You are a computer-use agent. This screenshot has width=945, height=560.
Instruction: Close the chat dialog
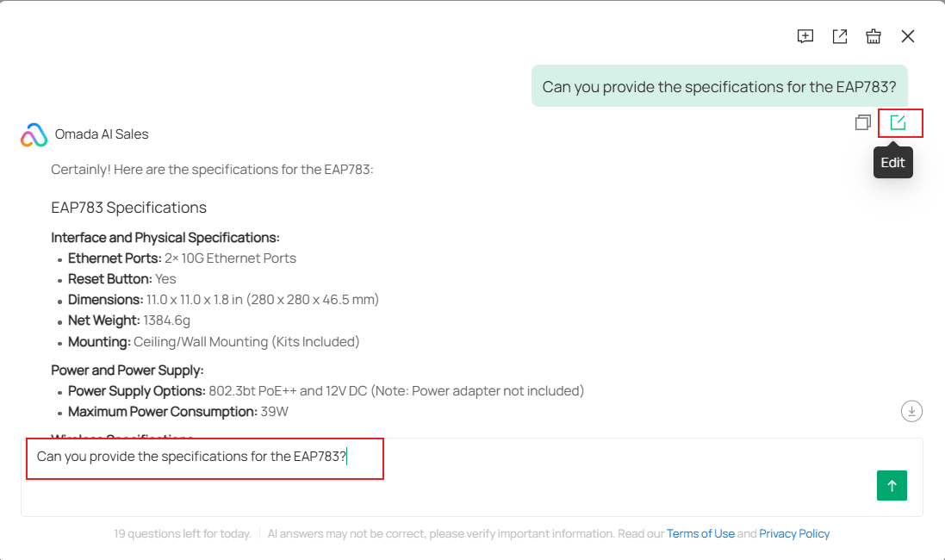click(908, 36)
